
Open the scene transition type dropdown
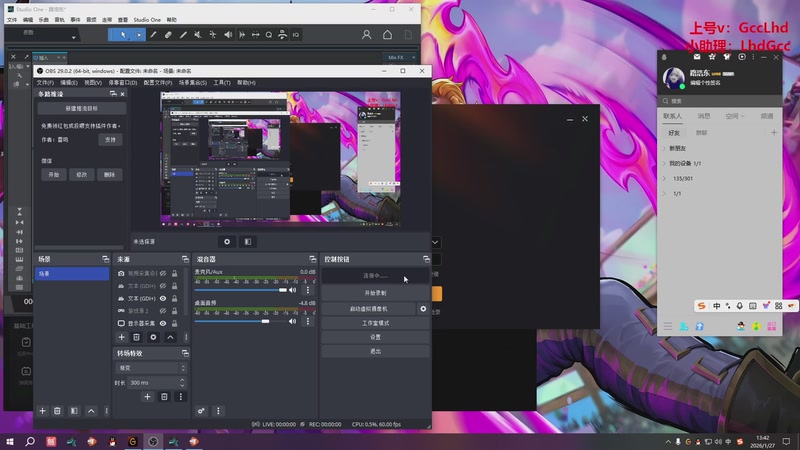(150, 368)
